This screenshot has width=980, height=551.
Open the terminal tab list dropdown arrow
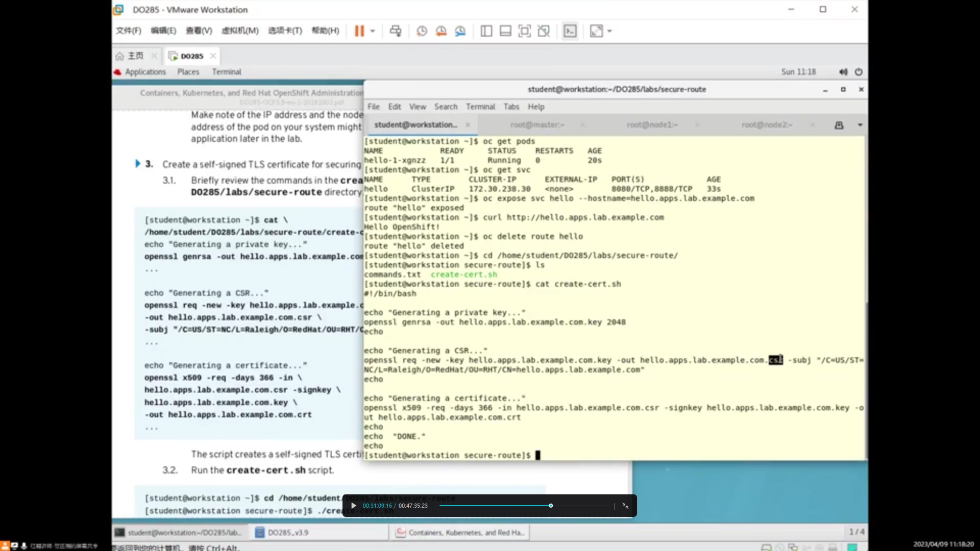click(860, 125)
